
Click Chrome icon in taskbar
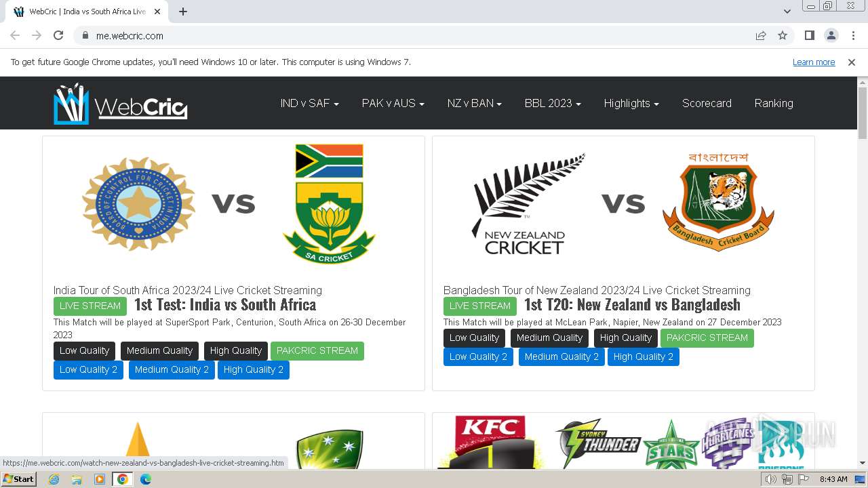[x=123, y=479]
